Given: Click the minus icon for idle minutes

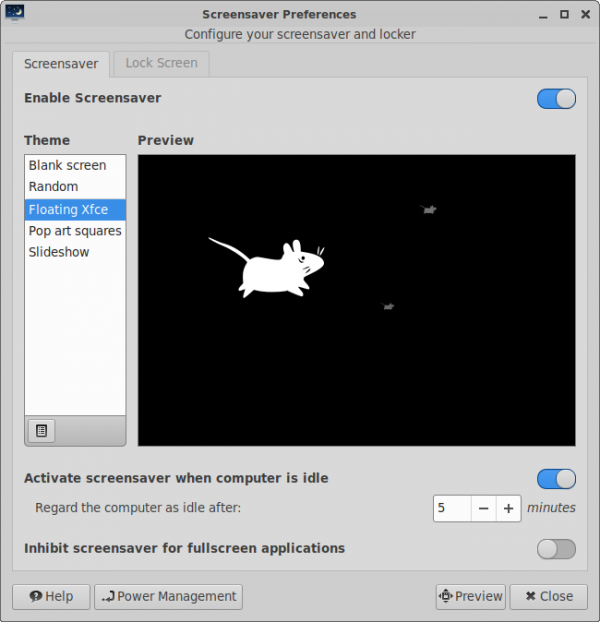Looking at the screenshot, I should 483,508.
